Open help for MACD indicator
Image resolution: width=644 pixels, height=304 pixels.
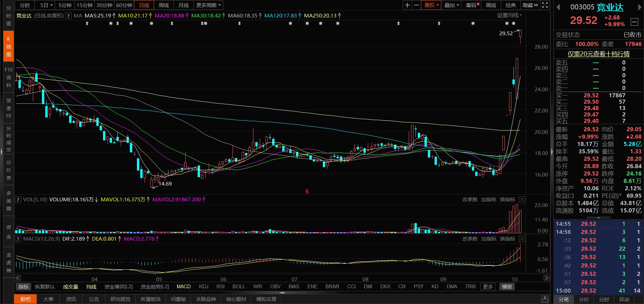[x=18, y=239]
